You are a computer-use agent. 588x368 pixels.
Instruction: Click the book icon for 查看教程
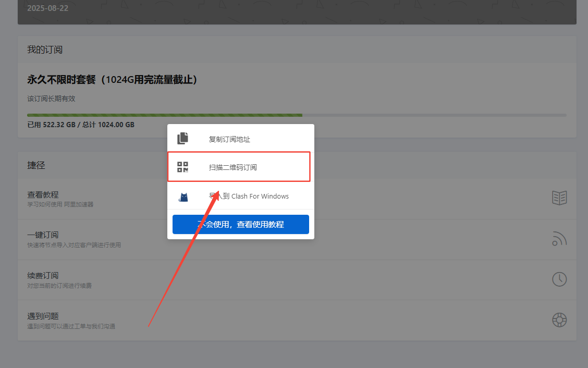click(559, 198)
